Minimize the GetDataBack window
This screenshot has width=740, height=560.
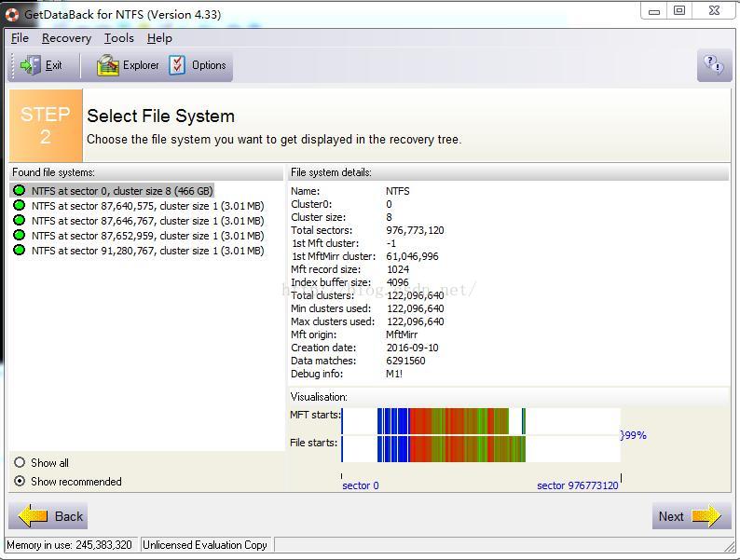pos(654,11)
